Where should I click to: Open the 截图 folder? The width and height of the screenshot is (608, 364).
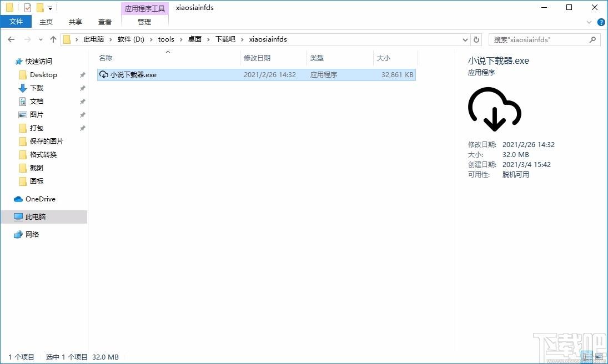(x=37, y=168)
